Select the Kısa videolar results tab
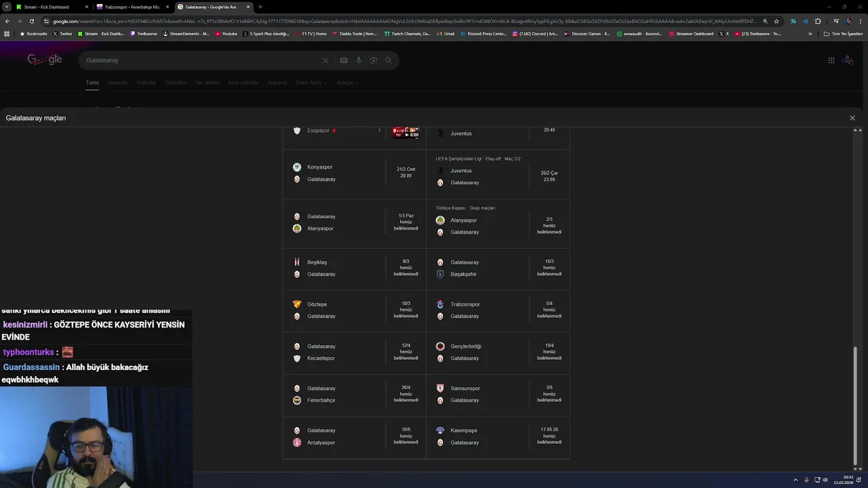 tap(243, 83)
